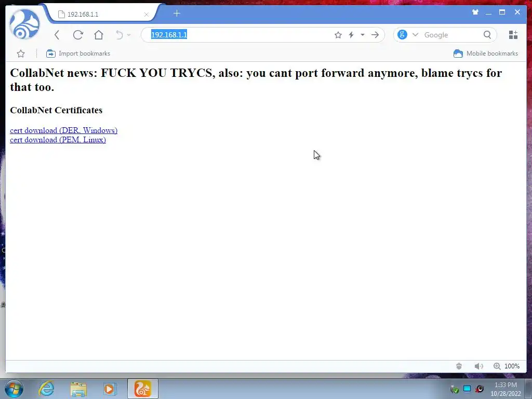Toggle the speed mode lightning icon
The width and height of the screenshot is (532, 399).
tap(351, 35)
